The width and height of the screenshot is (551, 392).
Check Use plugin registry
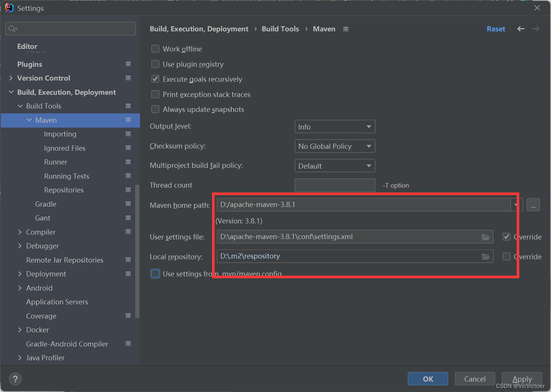[155, 64]
